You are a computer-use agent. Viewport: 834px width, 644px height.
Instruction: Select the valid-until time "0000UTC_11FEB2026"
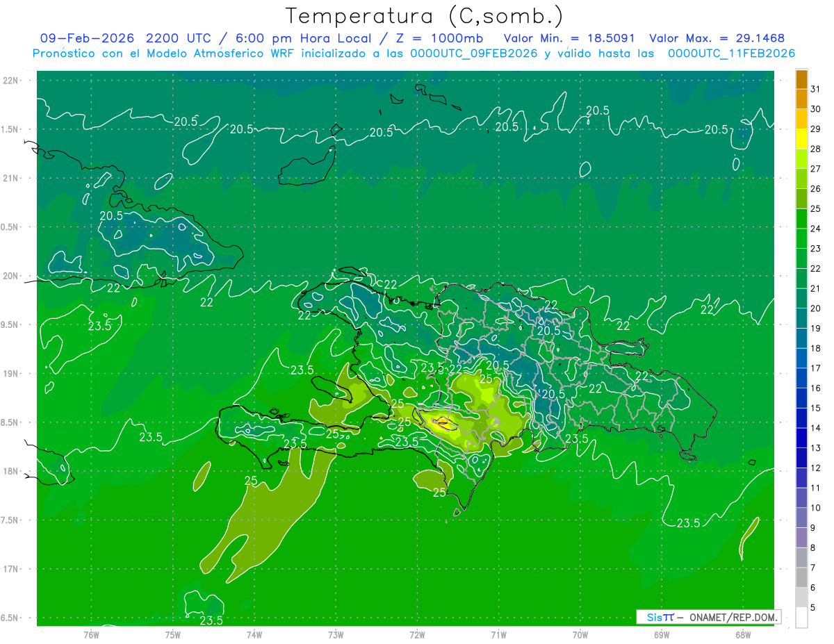tap(731, 53)
